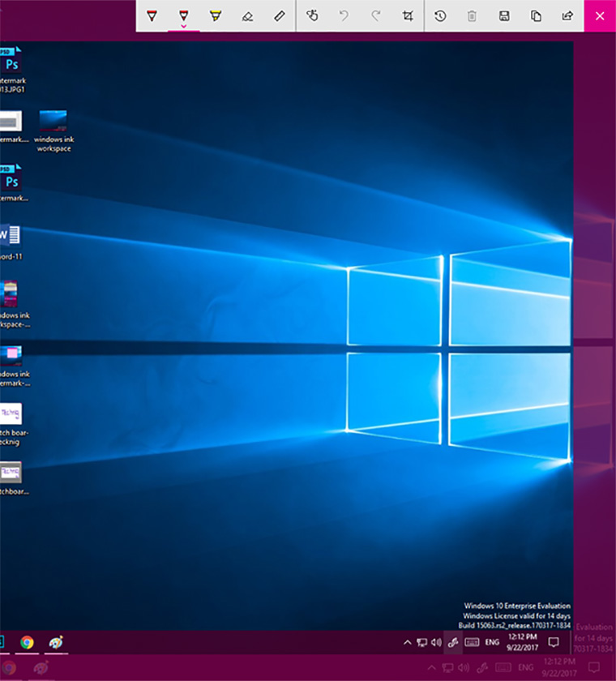Select the 'tchboar...' desktop image file
Screen dimensions: 616x681
click(x=12, y=478)
